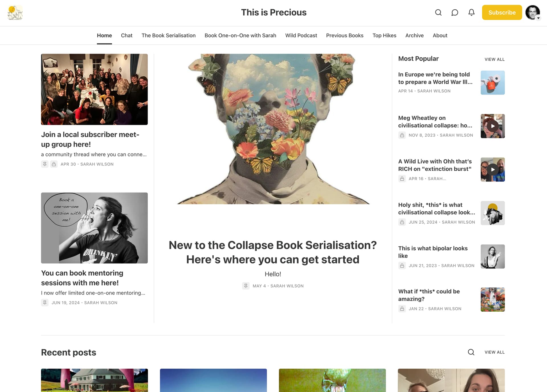Play the Meg Wheatley video thumbnail
Screen dimensions: 547x392
click(x=493, y=126)
